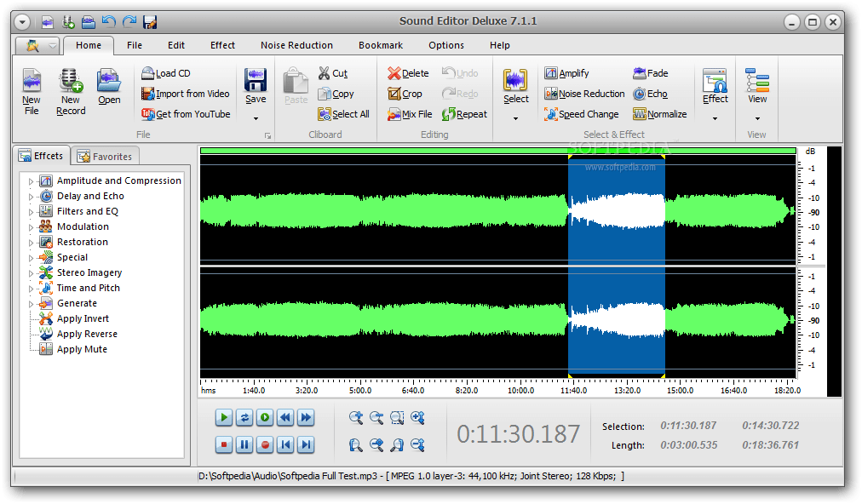Cut the selected audio

click(x=333, y=73)
